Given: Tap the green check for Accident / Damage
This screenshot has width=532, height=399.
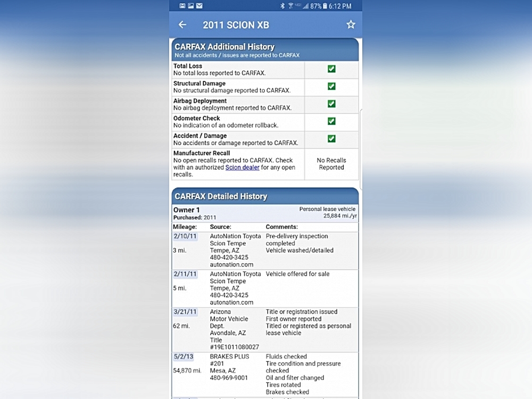Looking at the screenshot, I should click(331, 138).
